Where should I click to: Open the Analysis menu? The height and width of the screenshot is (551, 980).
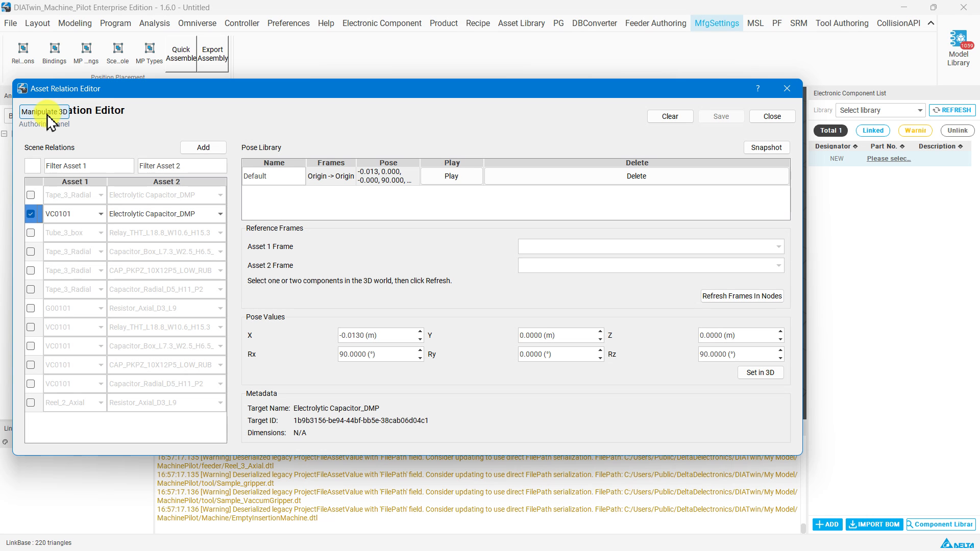154,23
